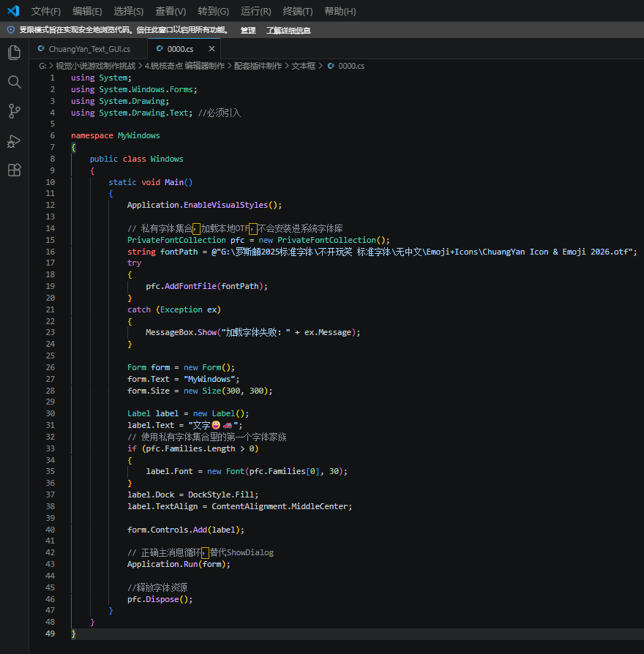The height and width of the screenshot is (654, 644).
Task: Open the 查看(V) menu
Action: tap(171, 11)
